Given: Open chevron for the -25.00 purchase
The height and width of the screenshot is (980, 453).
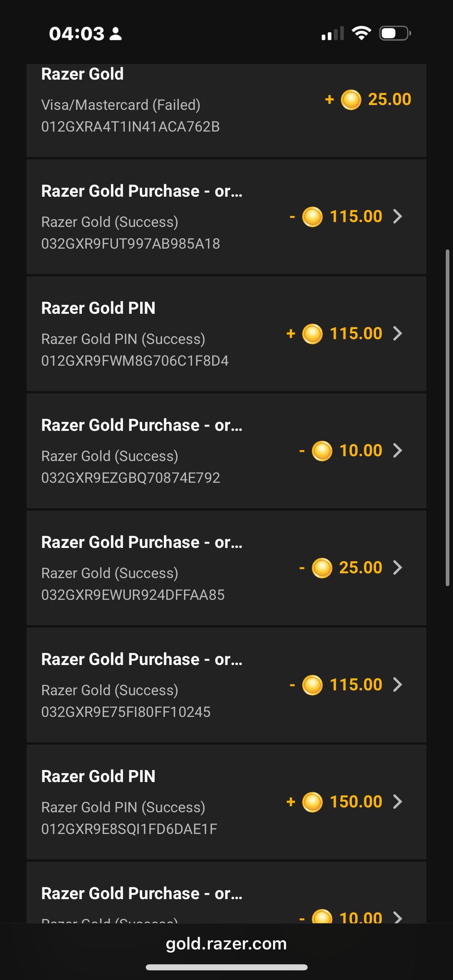Looking at the screenshot, I should coord(397,568).
